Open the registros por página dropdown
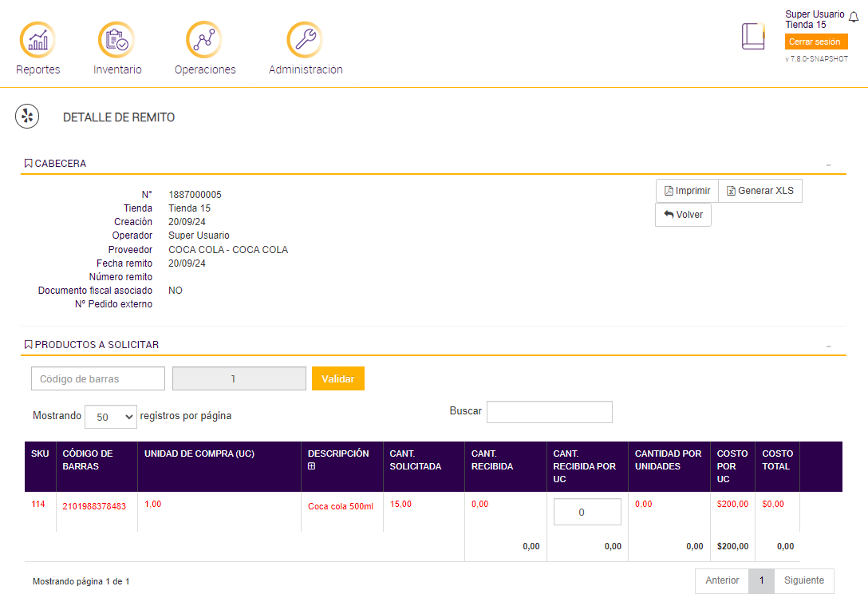 pyautogui.click(x=111, y=417)
